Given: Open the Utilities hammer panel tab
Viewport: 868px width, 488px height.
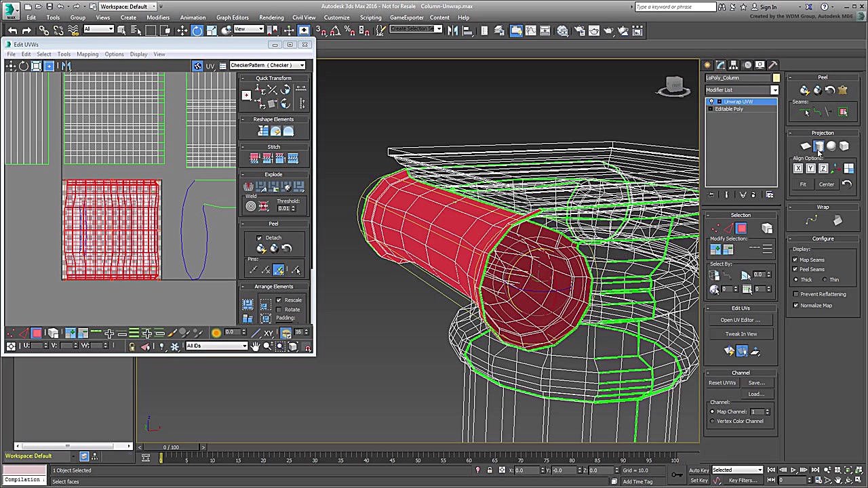Looking at the screenshot, I should 772,65.
